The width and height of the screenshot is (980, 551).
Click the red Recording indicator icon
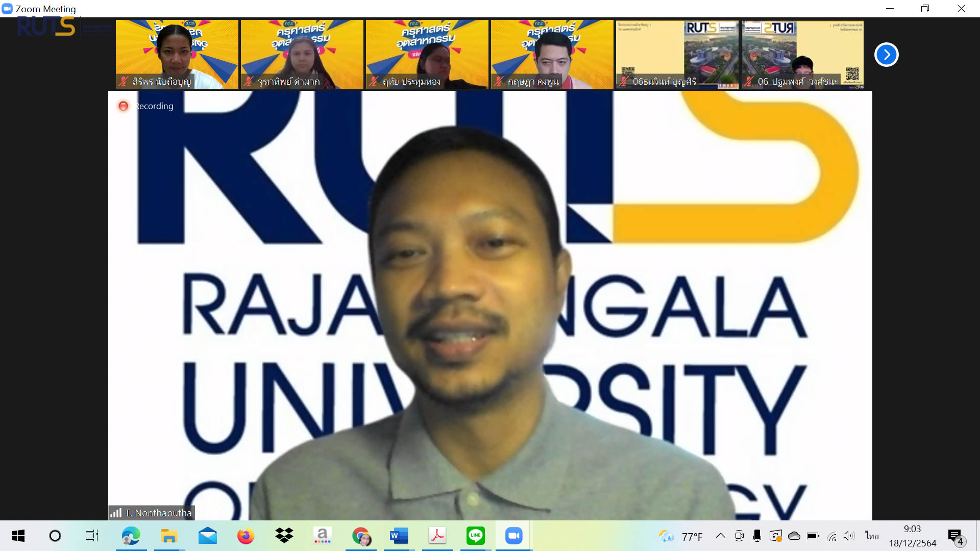pos(123,106)
